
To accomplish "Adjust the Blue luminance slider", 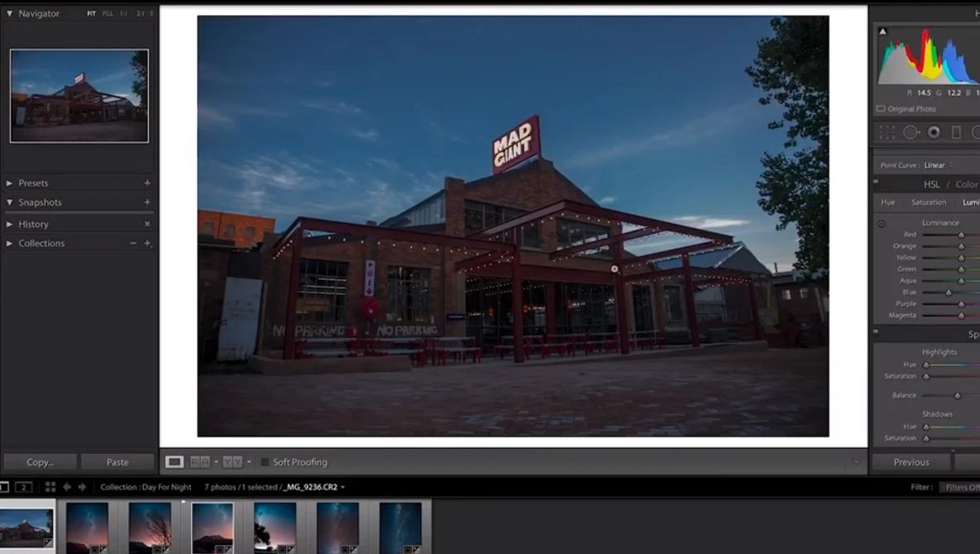I will pyautogui.click(x=948, y=293).
